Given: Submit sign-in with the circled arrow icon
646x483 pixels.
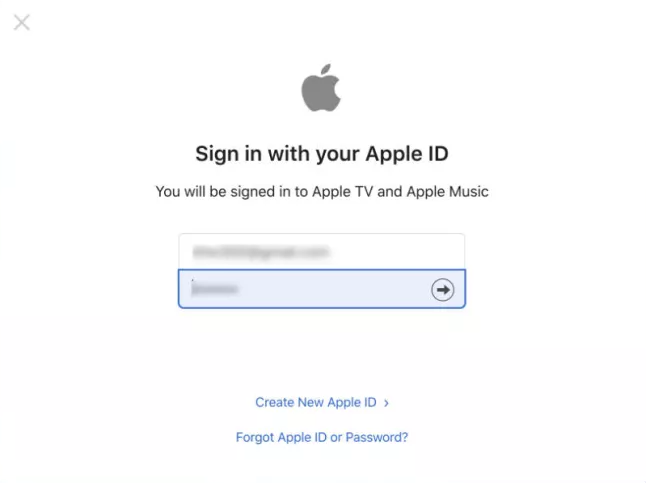Looking at the screenshot, I should point(442,290).
